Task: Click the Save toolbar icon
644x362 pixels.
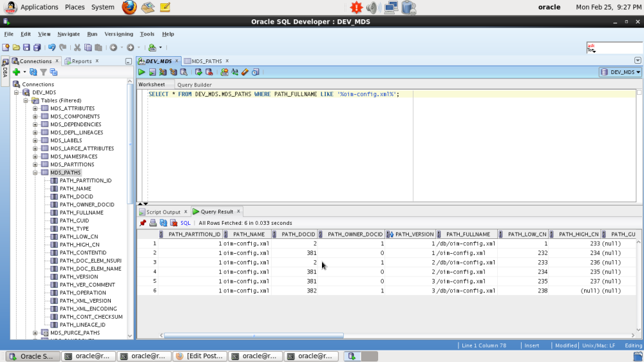Action: [x=26, y=48]
